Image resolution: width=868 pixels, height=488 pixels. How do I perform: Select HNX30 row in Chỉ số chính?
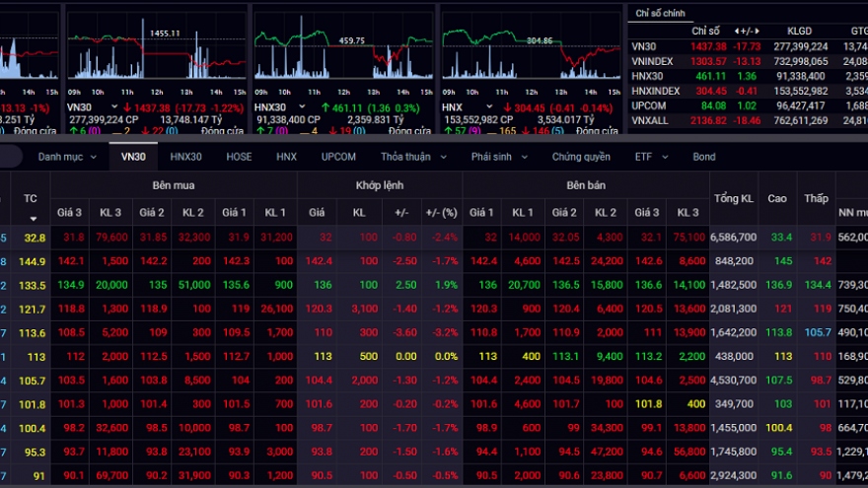[748, 76]
